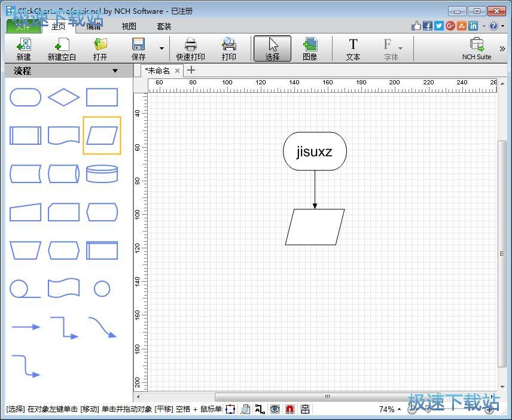Toggle the eye visibility icon in status bar
This screenshot has height=420, width=512.
click(x=275, y=409)
